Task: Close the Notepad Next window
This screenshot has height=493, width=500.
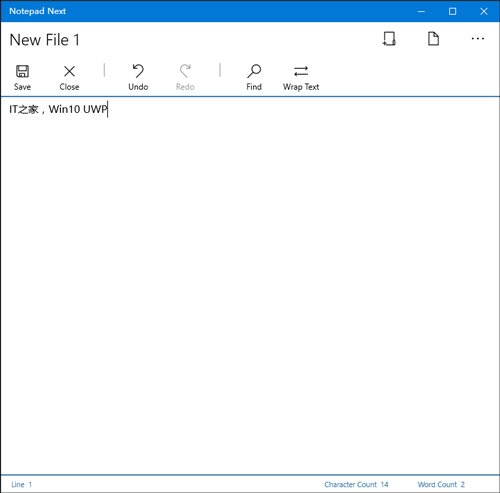Action: (484, 11)
